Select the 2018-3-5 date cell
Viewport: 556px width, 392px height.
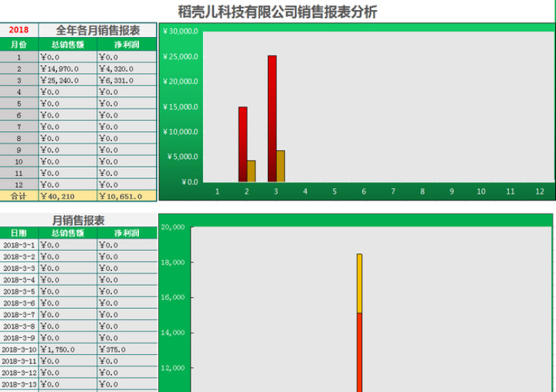point(19,292)
